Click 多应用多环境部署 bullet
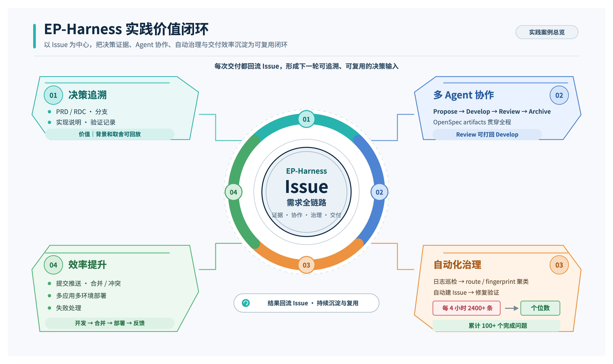The height and width of the screenshot is (364, 613). (81, 296)
